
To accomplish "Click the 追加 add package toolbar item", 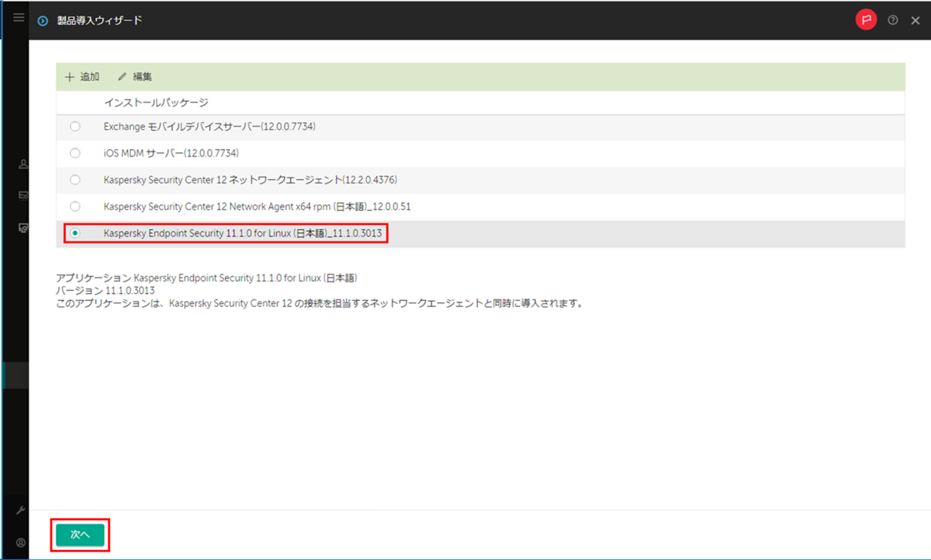I will [82, 76].
